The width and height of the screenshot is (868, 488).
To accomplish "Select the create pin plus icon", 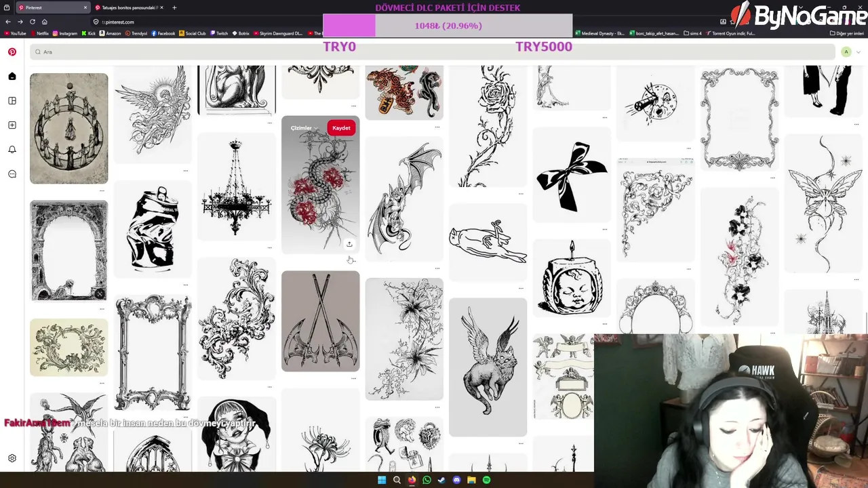I will (x=12, y=125).
